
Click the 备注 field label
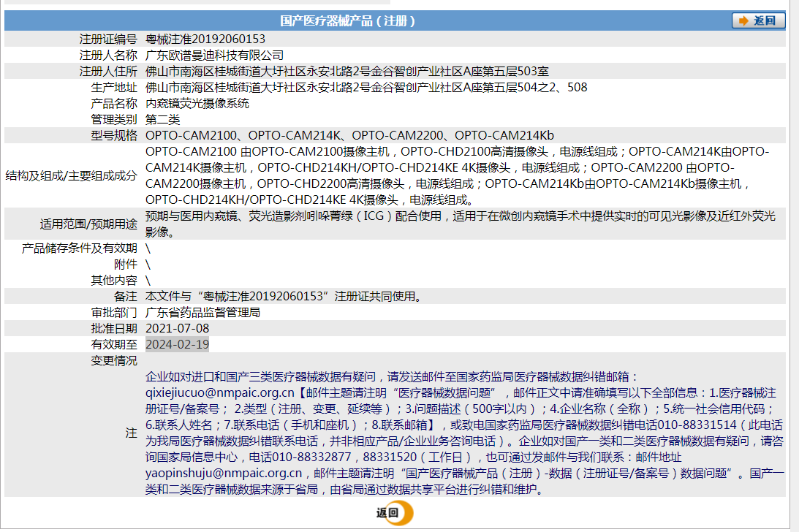126,296
